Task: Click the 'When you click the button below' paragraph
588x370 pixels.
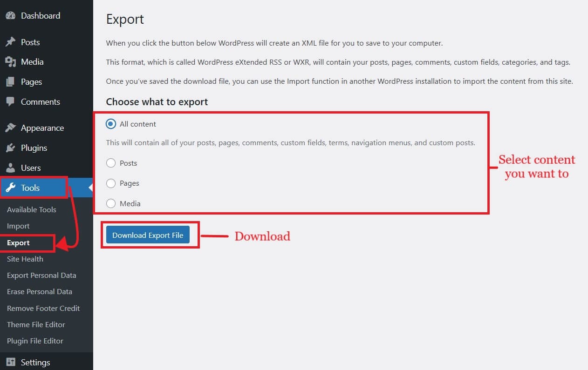Action: point(274,43)
